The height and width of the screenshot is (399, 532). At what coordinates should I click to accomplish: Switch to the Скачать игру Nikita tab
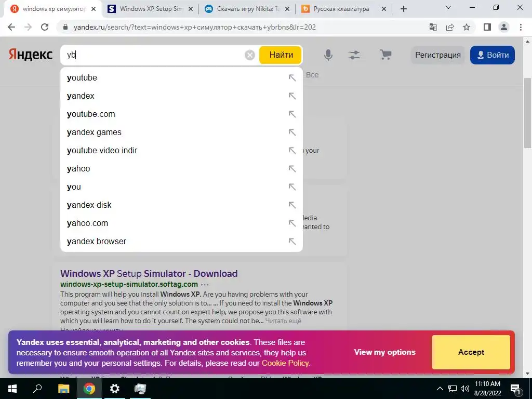click(x=248, y=9)
